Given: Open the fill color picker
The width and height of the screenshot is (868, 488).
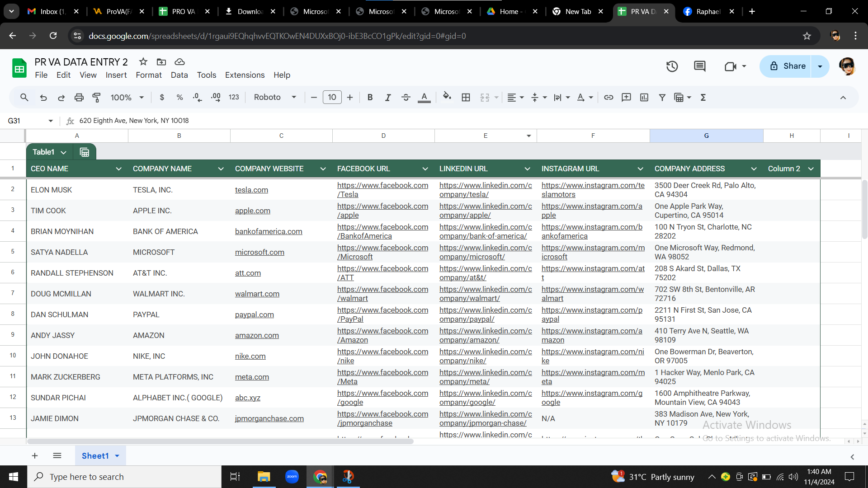Looking at the screenshot, I should coord(447,97).
